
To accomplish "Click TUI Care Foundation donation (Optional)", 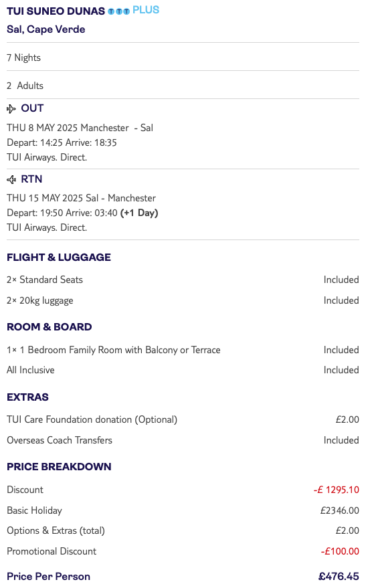I will coord(92,419).
